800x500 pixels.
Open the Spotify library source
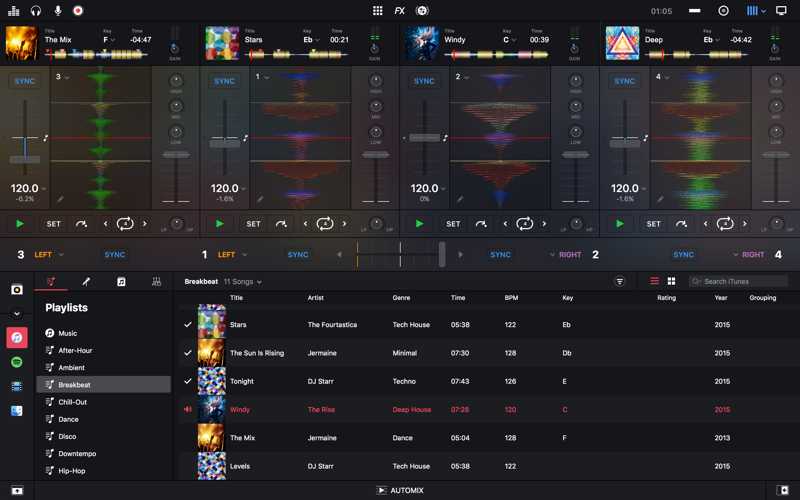click(x=17, y=362)
